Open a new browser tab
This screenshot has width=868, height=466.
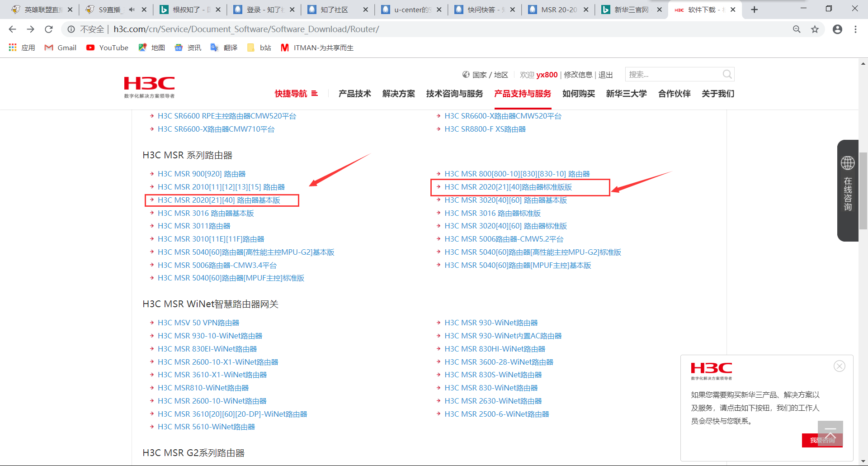pos(754,10)
